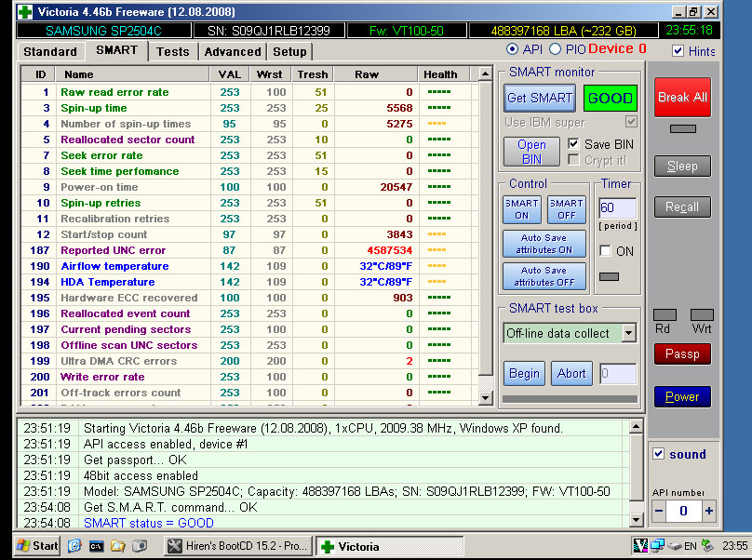Screen dimensions: 752x560
Task: Click the Open BIN button
Action: click(x=531, y=152)
